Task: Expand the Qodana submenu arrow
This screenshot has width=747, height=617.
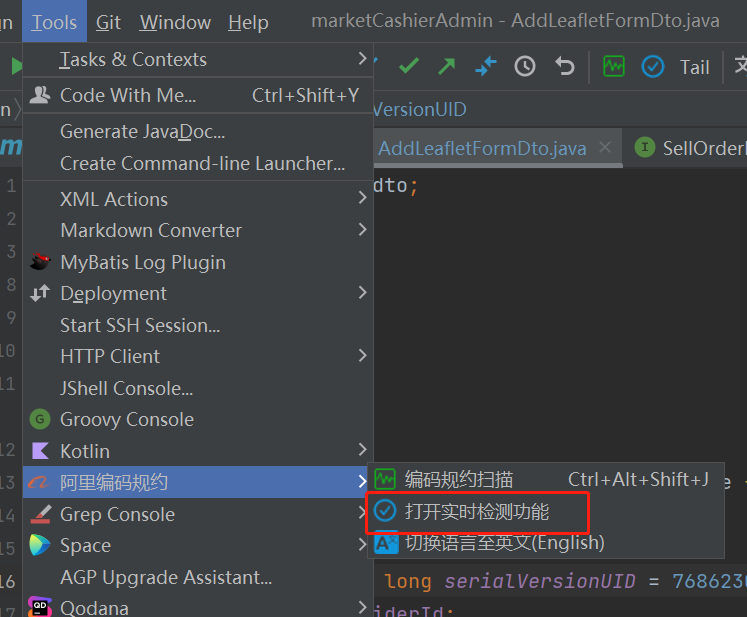Action: (363, 607)
